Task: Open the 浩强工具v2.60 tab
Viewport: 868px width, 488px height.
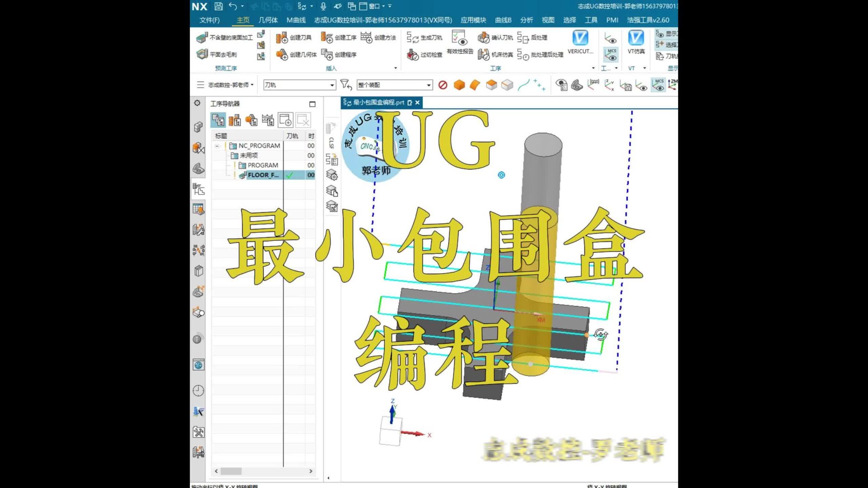Action: click(x=648, y=20)
